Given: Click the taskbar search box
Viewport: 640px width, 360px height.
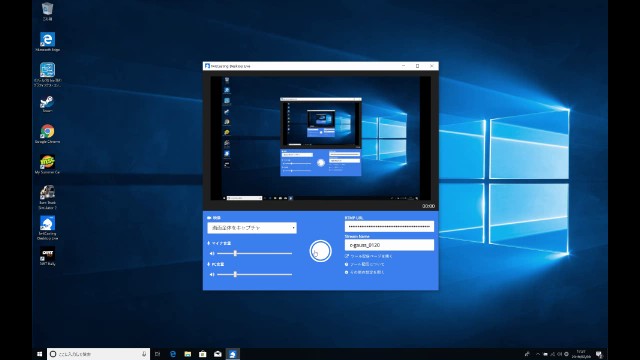Looking at the screenshot, I should point(98,354).
